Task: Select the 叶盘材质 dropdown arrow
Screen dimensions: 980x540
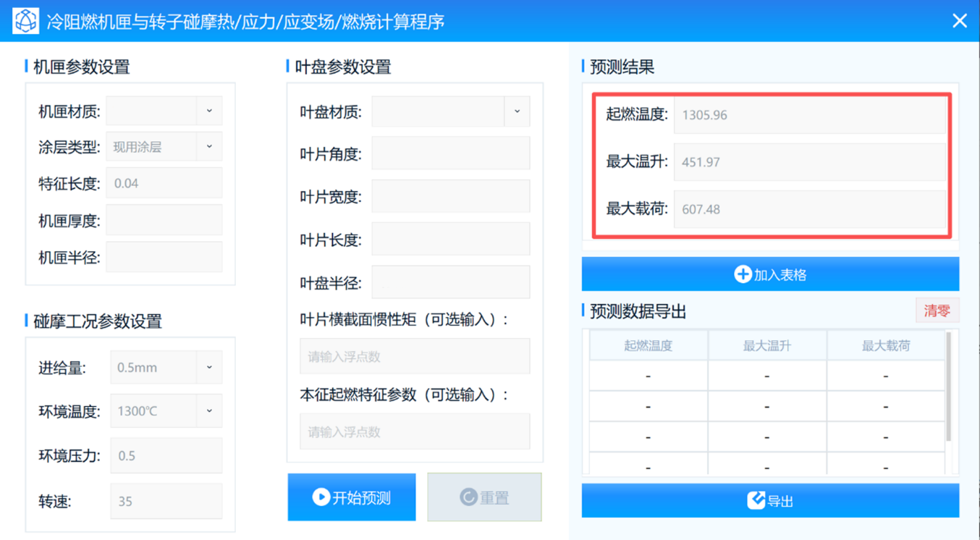Action: 517,111
